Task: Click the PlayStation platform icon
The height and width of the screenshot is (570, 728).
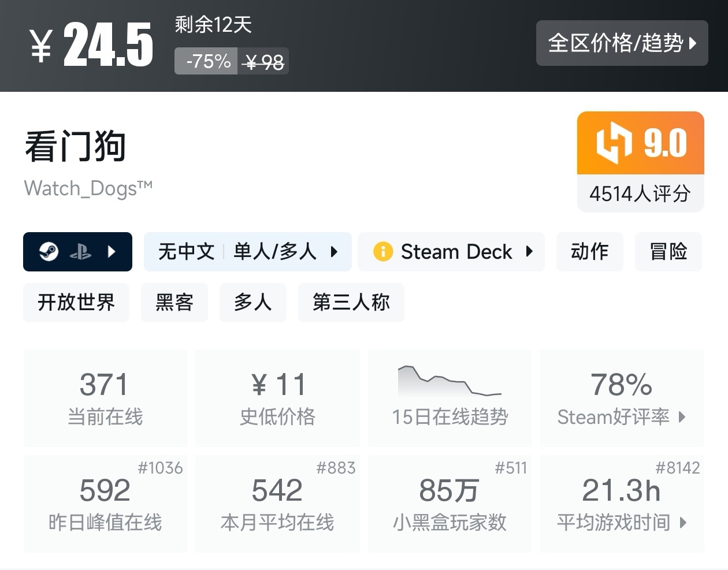Action: 81,252
